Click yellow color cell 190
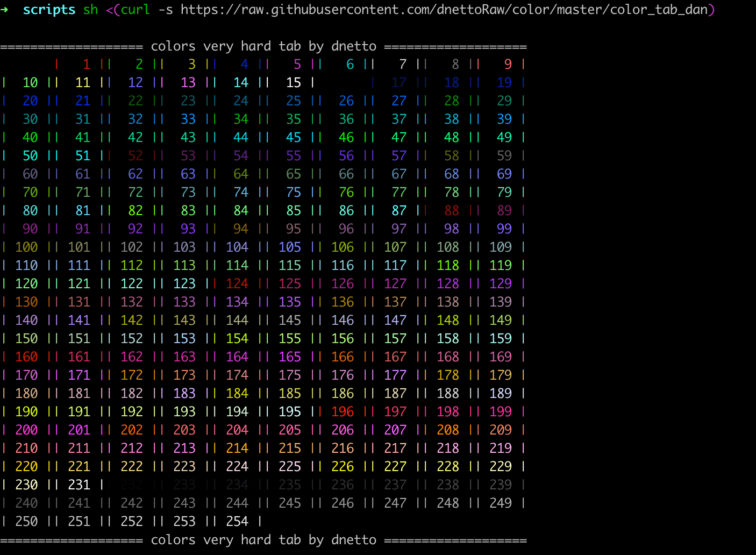Image resolution: width=756 pixels, height=555 pixels. pyautogui.click(x=26, y=412)
